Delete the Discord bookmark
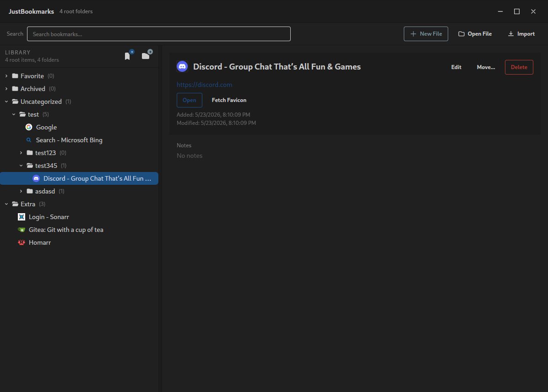This screenshot has height=392, width=548. point(519,67)
